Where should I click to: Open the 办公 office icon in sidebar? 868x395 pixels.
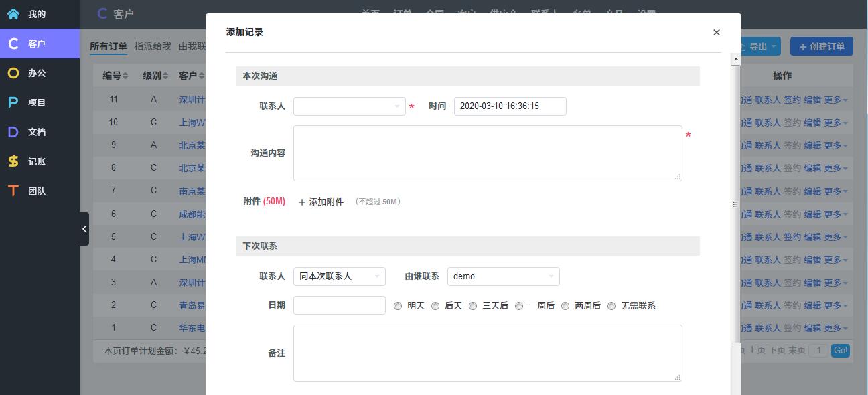click(x=13, y=73)
